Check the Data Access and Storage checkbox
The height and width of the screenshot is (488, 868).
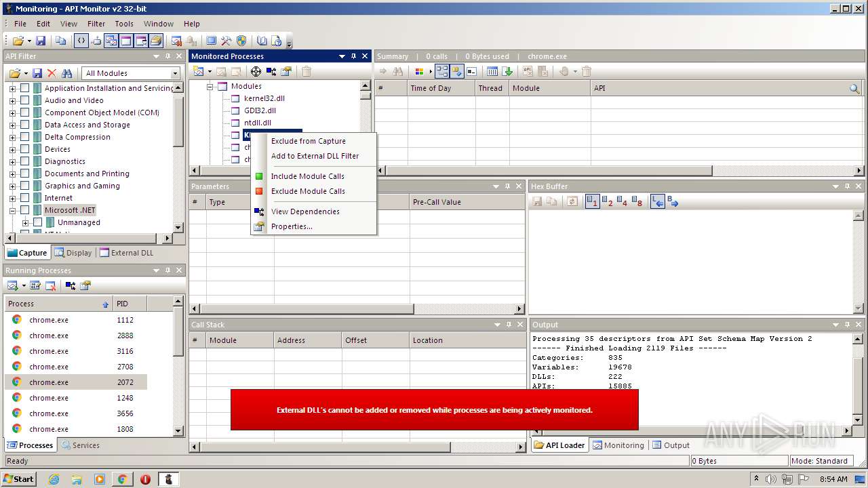tap(25, 125)
